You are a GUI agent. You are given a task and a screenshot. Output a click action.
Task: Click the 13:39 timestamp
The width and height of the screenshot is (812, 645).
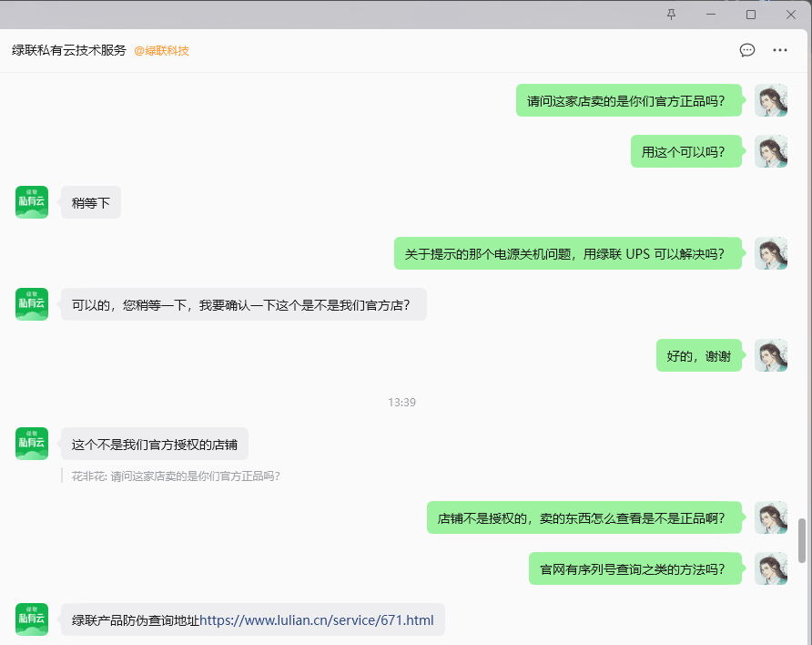point(401,403)
